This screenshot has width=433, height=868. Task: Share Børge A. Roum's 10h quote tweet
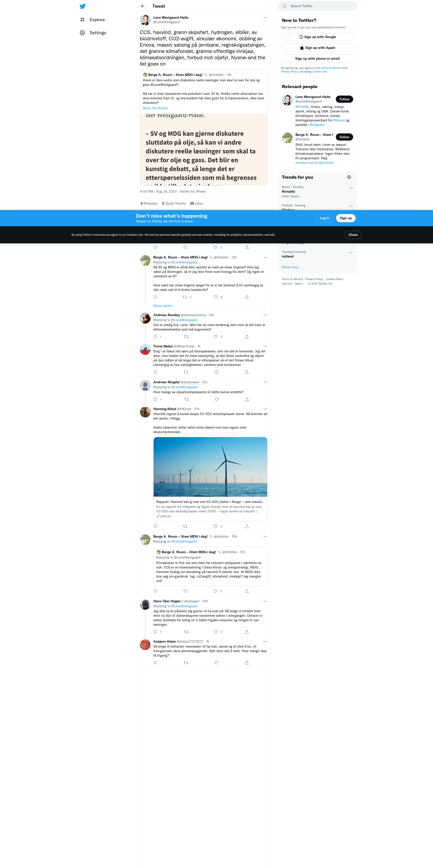(247, 591)
